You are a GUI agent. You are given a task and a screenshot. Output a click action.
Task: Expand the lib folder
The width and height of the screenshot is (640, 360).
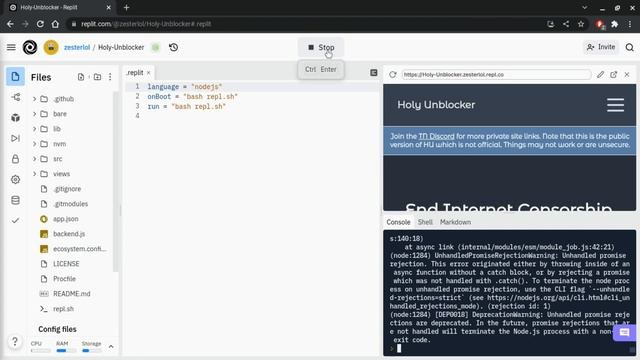pos(34,129)
